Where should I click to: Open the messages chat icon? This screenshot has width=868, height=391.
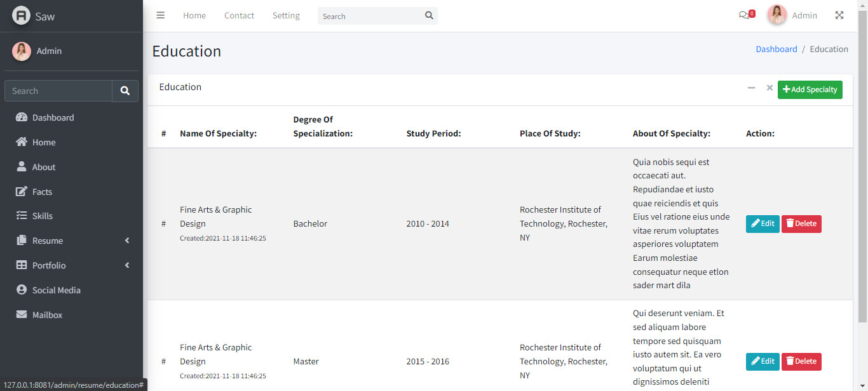click(x=743, y=15)
